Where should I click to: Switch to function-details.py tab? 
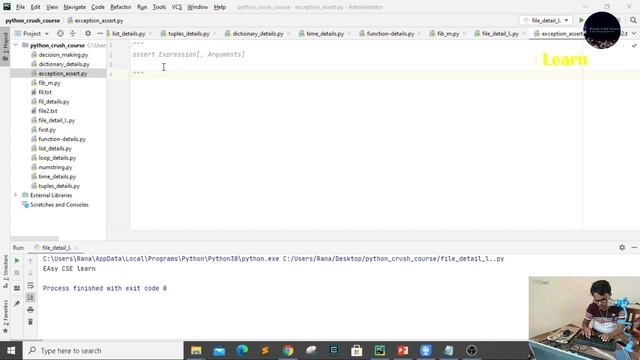coord(390,33)
